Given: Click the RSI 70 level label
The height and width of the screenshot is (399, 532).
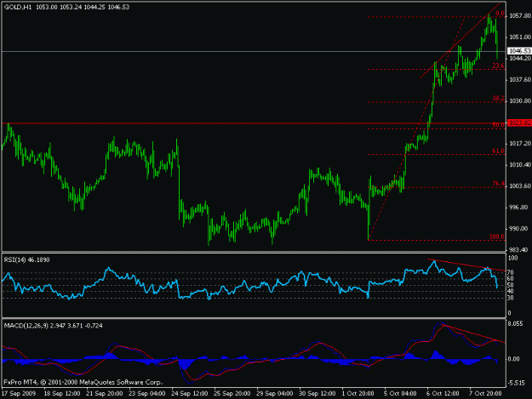Looking at the screenshot, I should [510, 272].
